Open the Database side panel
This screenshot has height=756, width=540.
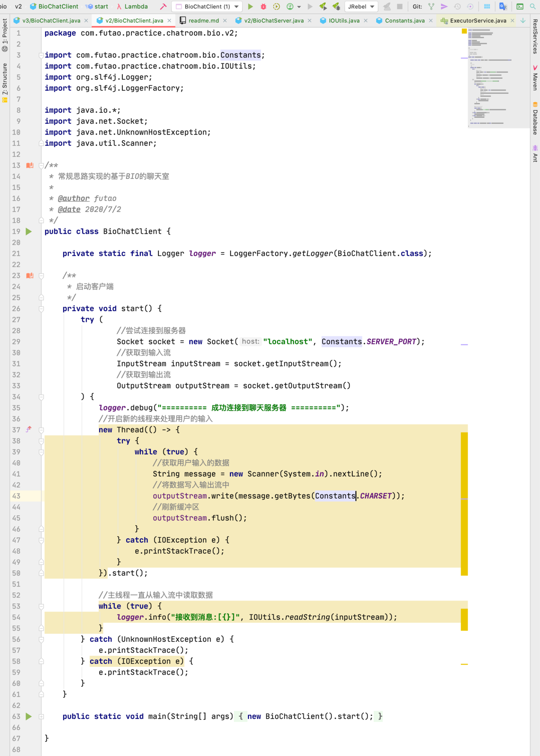[535, 118]
